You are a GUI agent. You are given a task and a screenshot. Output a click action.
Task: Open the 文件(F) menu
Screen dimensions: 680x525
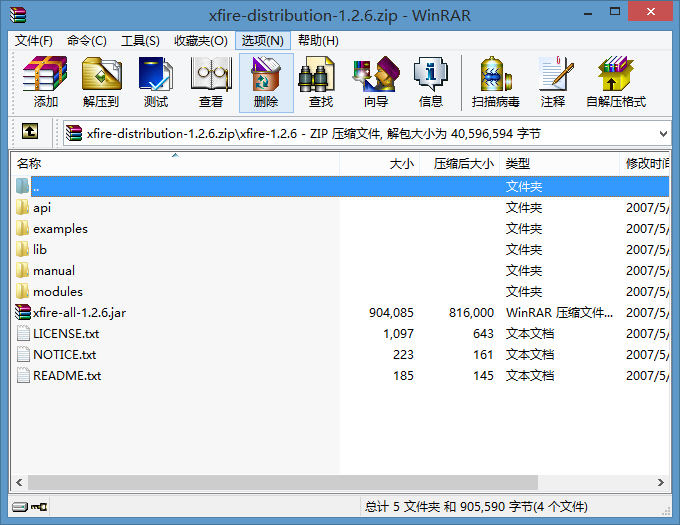(x=34, y=41)
